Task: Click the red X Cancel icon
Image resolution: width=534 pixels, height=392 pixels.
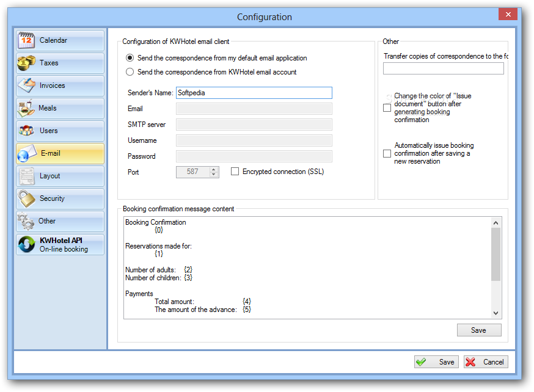Action: point(470,361)
